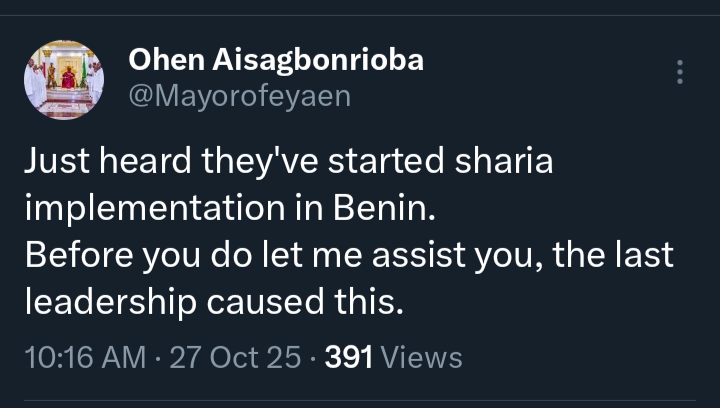
Task: Click the 391 view count number
Action: (x=348, y=357)
